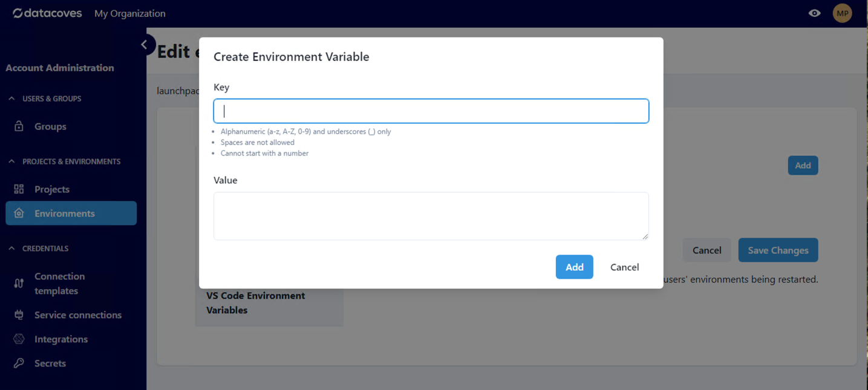This screenshot has height=390, width=868.
Task: Click the Service connections plug icon
Action: tap(19, 315)
